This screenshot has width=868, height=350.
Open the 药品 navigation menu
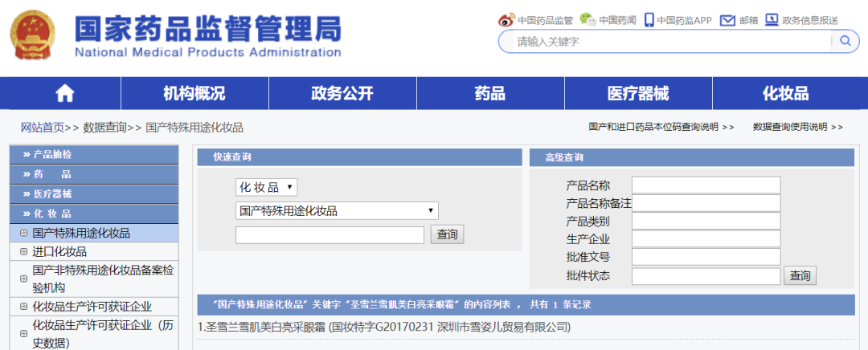pyautogui.click(x=490, y=93)
